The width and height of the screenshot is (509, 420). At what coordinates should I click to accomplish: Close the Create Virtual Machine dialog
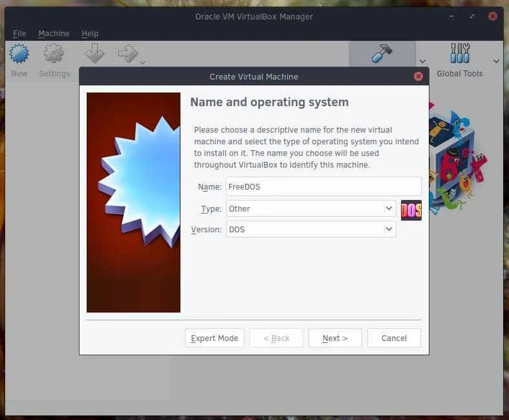418,76
